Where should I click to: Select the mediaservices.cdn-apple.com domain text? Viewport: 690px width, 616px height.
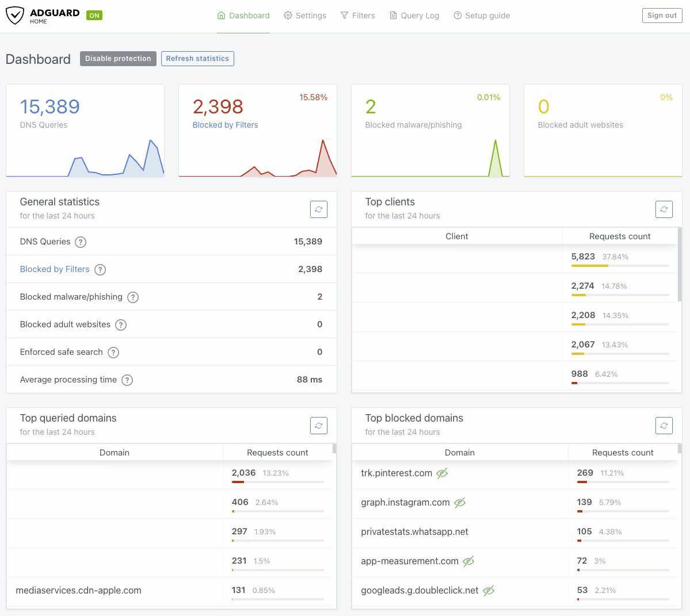point(78,591)
